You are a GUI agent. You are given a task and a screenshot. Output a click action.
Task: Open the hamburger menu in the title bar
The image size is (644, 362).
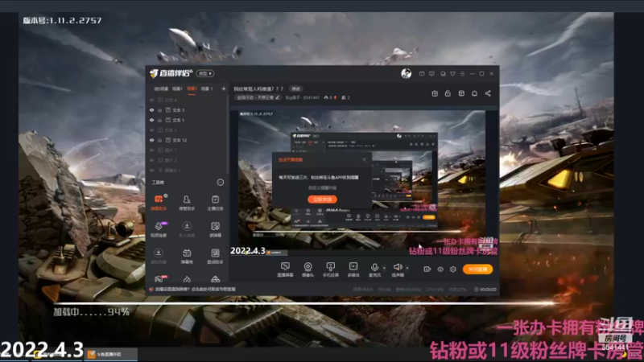(x=462, y=74)
